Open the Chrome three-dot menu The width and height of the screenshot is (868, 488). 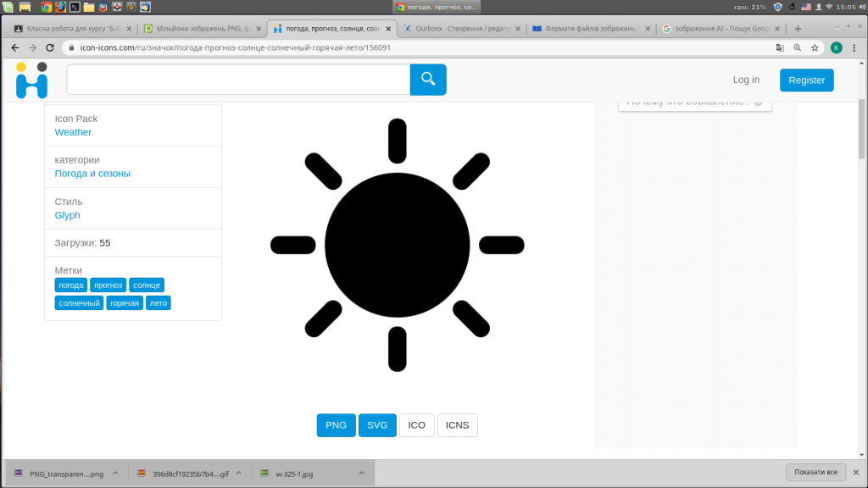[x=854, y=47]
